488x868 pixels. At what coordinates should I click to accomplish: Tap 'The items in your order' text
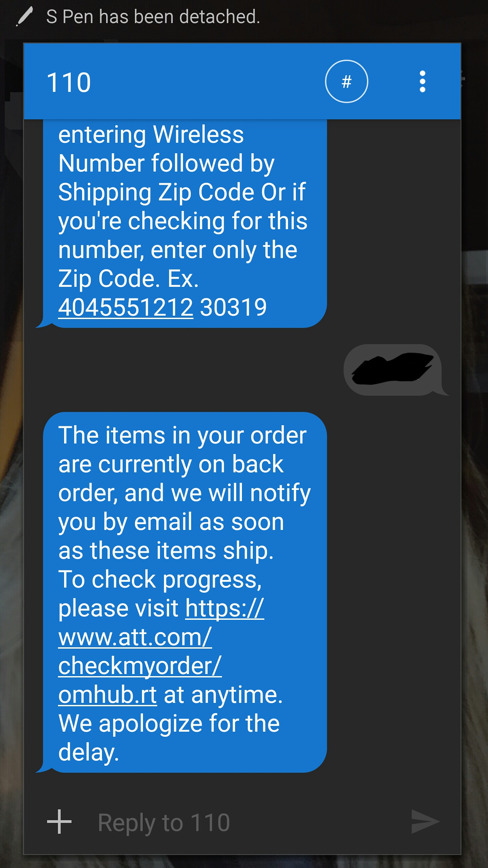click(x=182, y=435)
